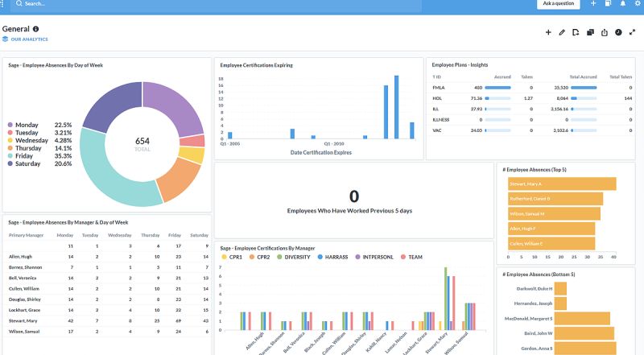Click the Darkwolf, Duke H bar label
This screenshot has width=644, height=355.
(x=535, y=288)
